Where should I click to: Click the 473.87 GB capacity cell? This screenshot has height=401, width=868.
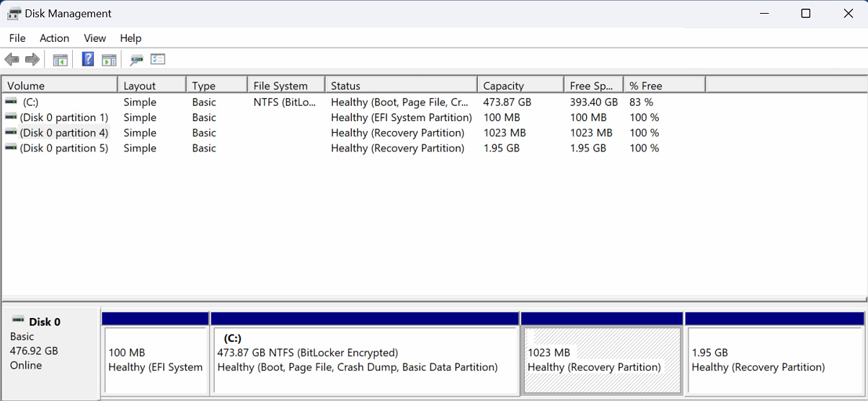[507, 102]
